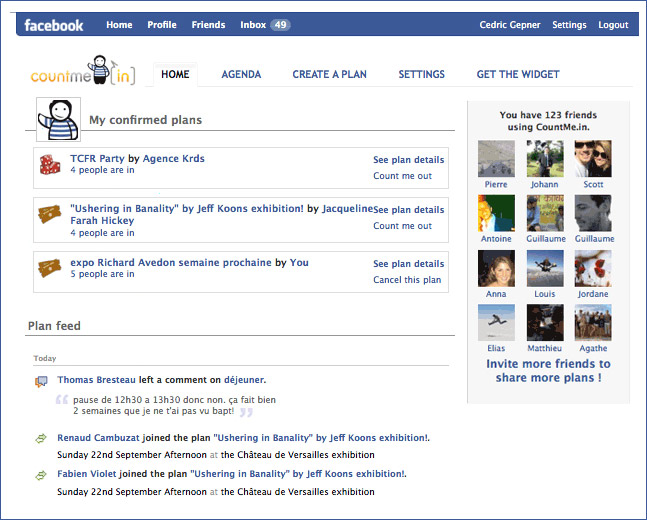Click the countme[in] logo
Viewport: 647px width, 520px height.
83,71
